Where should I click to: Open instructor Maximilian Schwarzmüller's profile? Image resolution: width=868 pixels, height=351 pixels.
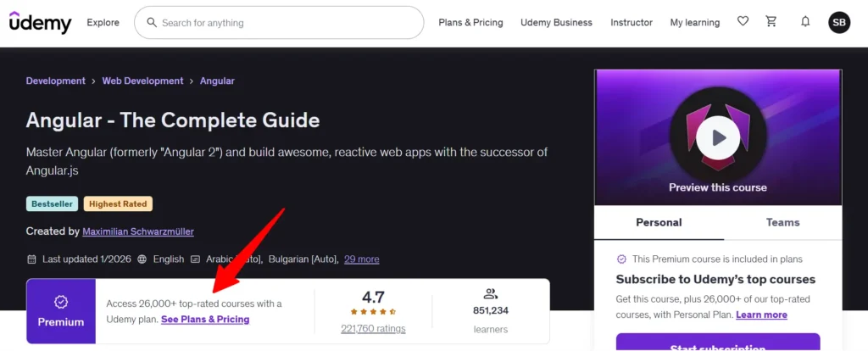[x=138, y=231]
